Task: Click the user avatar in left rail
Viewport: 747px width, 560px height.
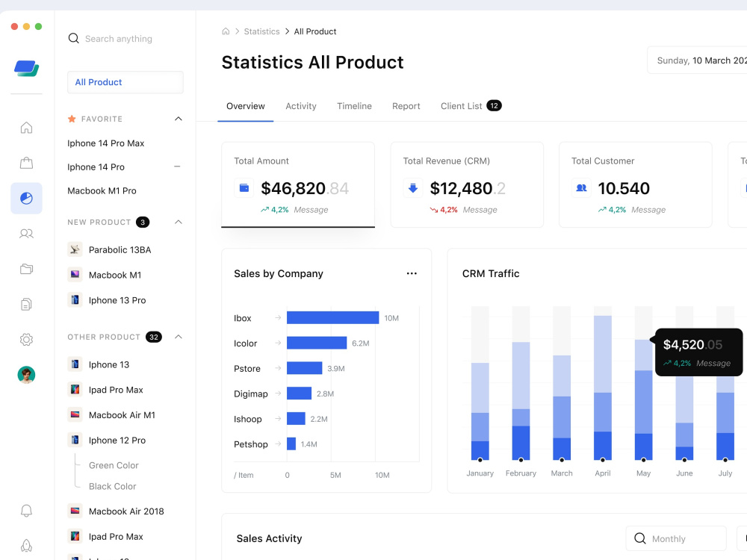Action: 26,375
